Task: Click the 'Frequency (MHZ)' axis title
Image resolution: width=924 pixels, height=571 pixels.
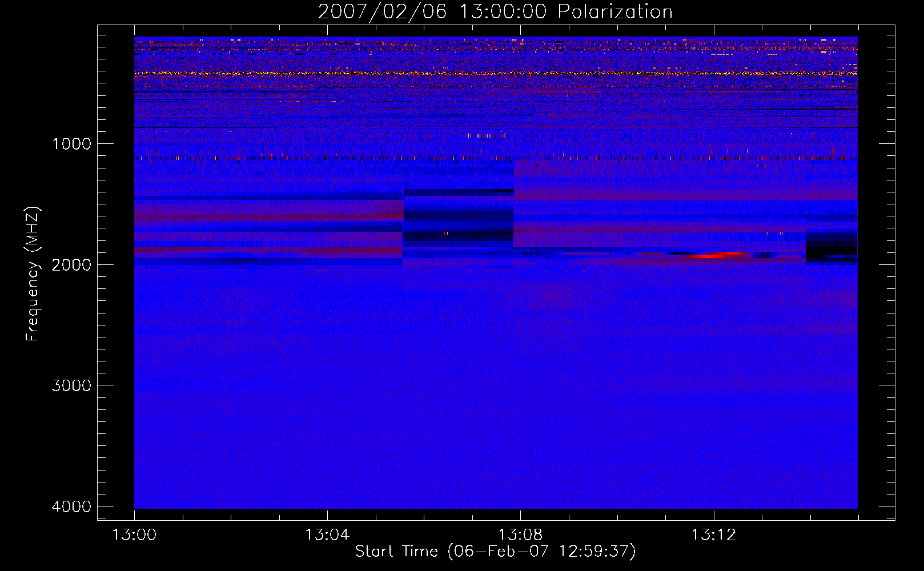Action: [x=33, y=274]
